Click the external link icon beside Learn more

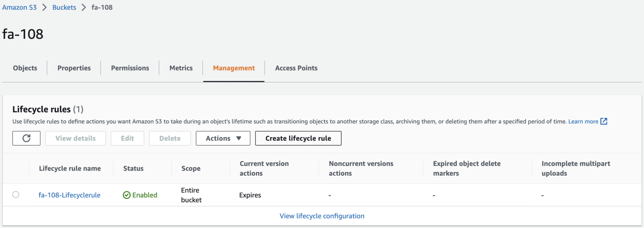[604, 121]
